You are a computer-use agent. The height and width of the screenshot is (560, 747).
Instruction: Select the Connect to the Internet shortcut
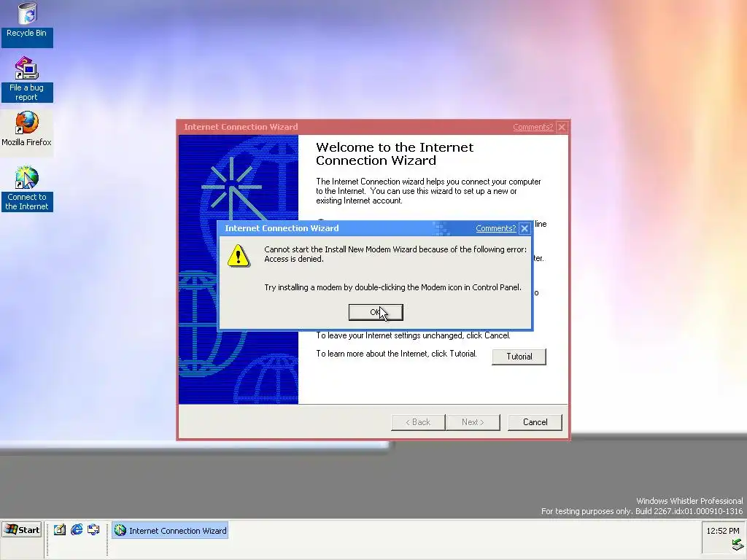point(27,189)
